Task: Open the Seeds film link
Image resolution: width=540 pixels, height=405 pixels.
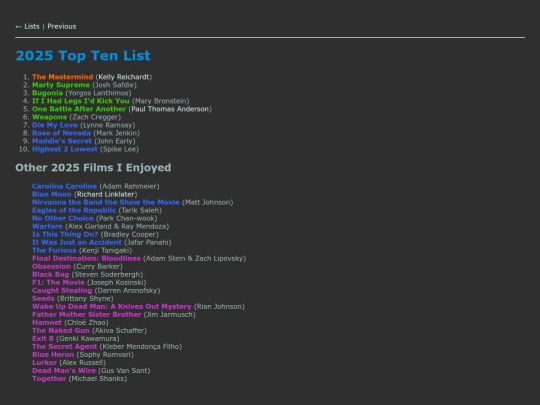Action: click(x=43, y=299)
